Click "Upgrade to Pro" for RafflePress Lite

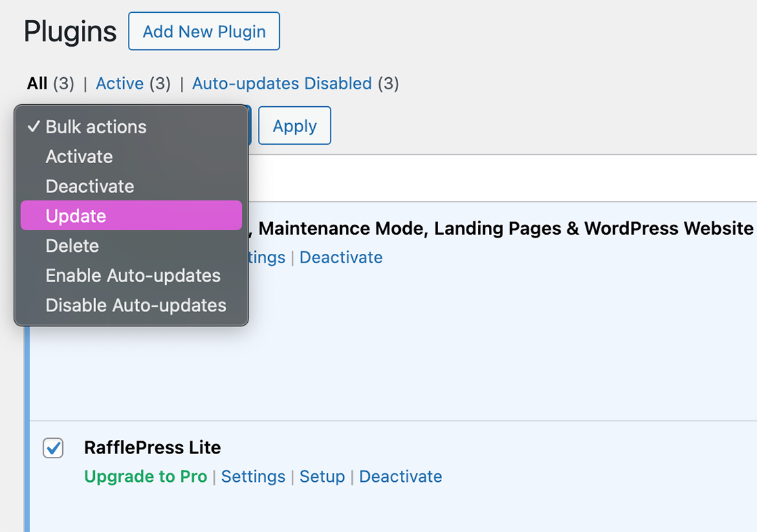pos(146,476)
